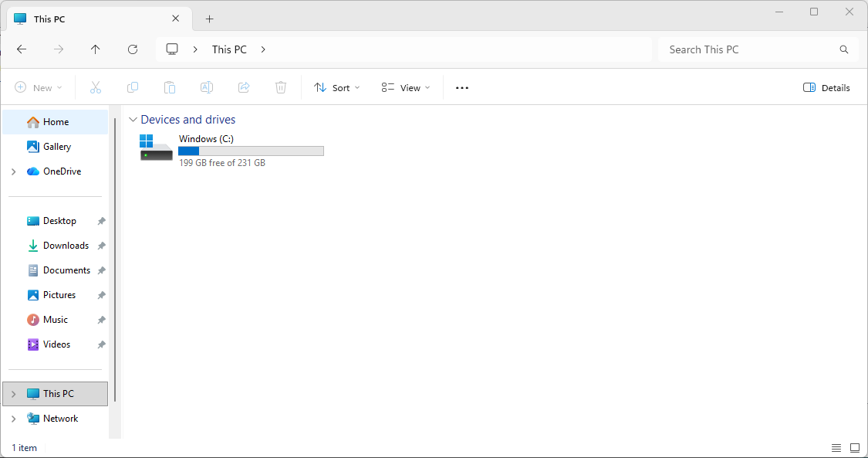Switch to details list view in status bar
868x458 pixels.
point(836,448)
